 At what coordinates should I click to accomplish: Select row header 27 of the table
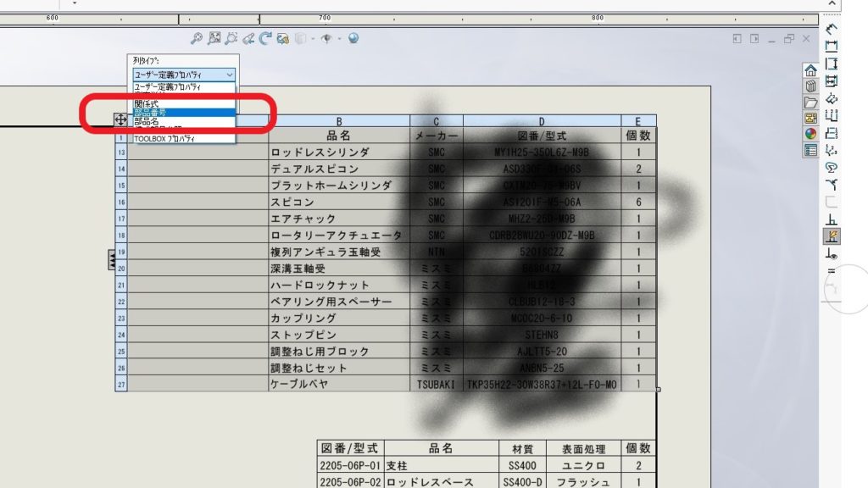tap(121, 384)
